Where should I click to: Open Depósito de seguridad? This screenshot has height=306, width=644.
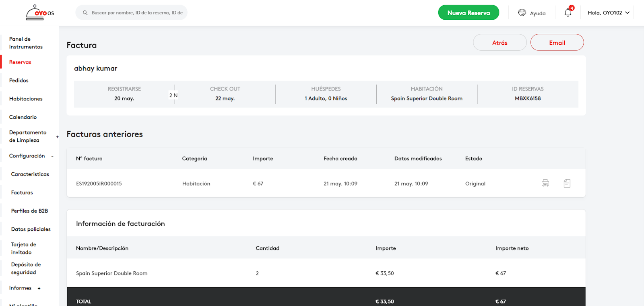26,269
